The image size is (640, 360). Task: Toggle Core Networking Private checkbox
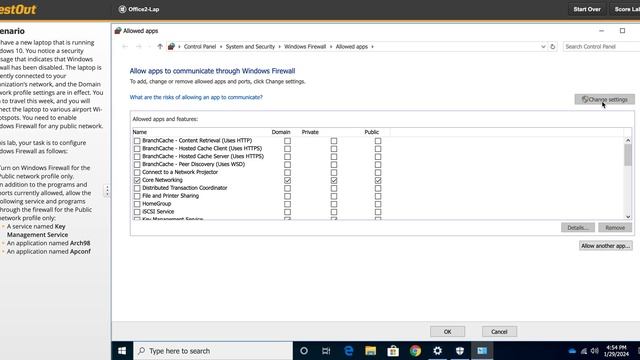point(334,180)
